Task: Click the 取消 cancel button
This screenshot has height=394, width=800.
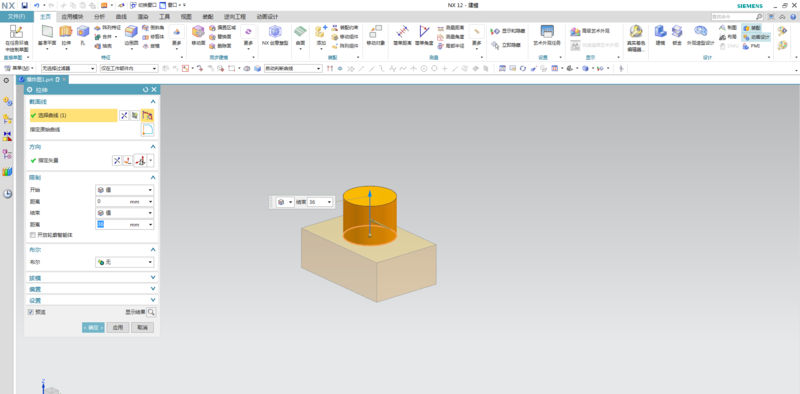Action: click(142, 328)
